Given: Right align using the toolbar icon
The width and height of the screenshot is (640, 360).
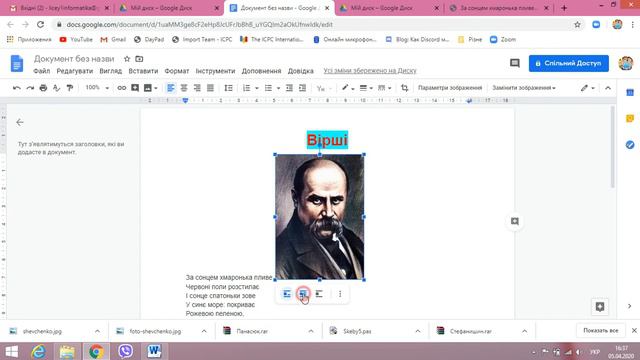Looking at the screenshot, I should 197,88.
